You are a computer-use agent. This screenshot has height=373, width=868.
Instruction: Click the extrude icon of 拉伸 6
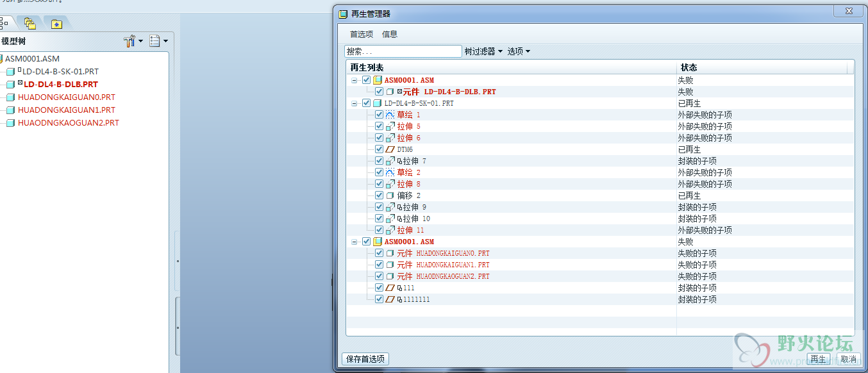390,138
